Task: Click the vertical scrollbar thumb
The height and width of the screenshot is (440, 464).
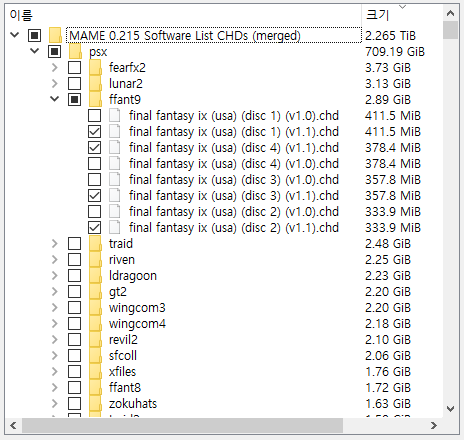Action: [x=450, y=30]
